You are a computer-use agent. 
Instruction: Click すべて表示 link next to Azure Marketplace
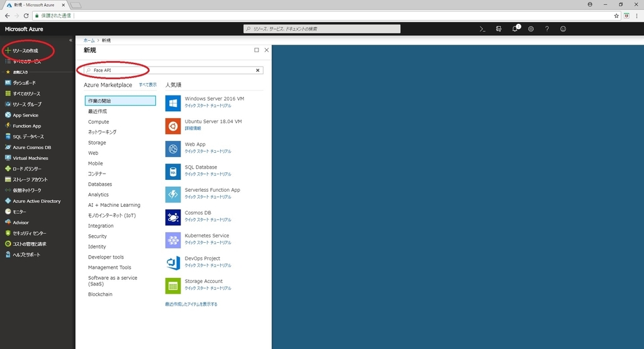147,85
